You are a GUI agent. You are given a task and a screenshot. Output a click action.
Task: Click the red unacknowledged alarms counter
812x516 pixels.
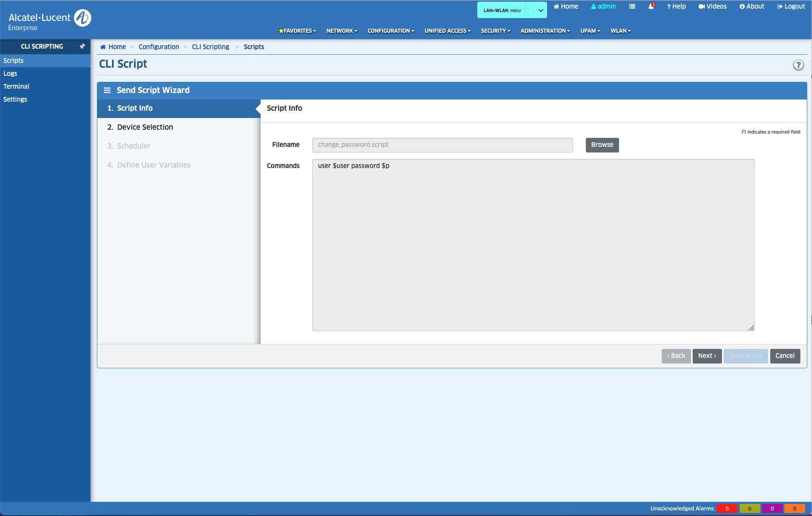[727, 509]
